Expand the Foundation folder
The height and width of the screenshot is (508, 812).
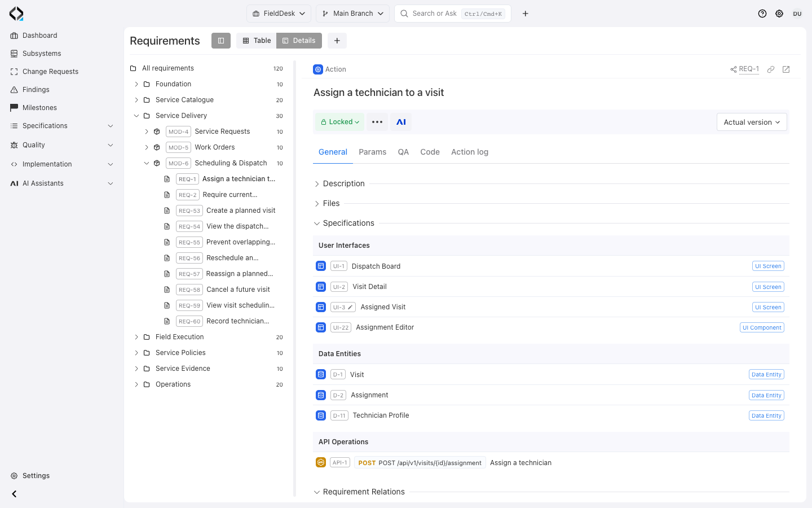[x=136, y=84]
